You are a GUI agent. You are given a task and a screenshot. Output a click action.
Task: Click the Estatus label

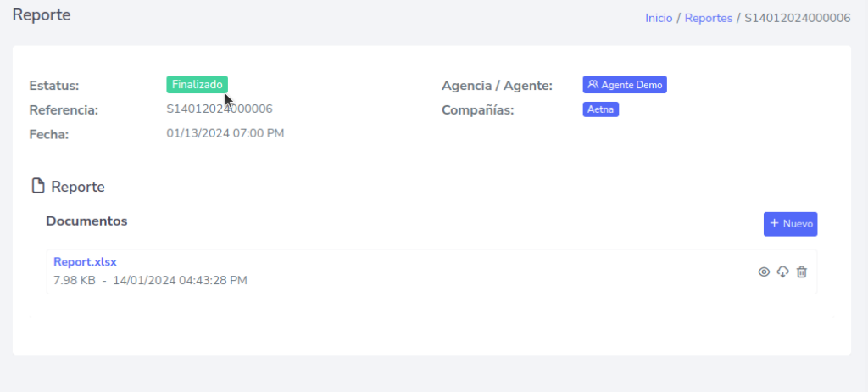pos(54,85)
